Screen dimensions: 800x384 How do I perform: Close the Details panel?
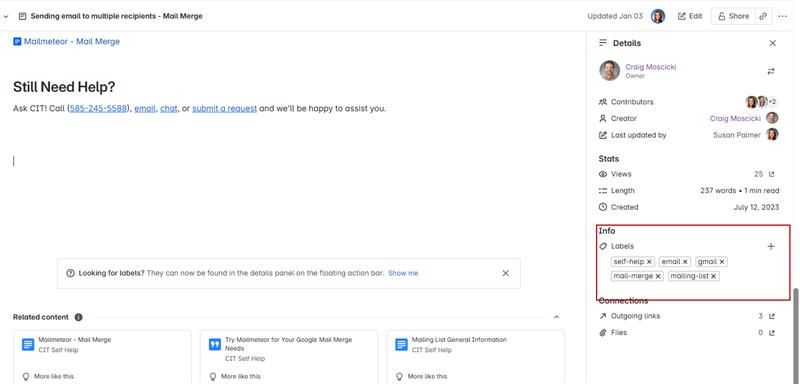[x=772, y=43]
